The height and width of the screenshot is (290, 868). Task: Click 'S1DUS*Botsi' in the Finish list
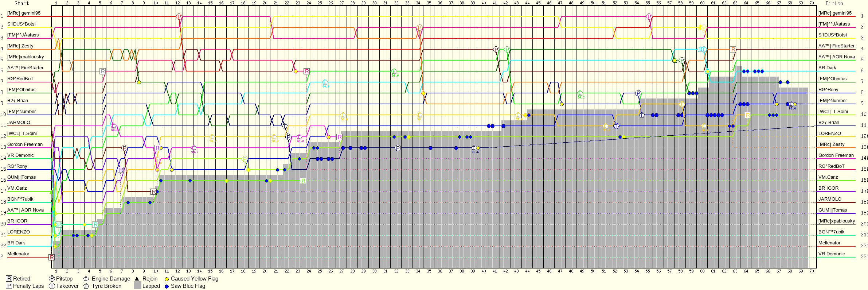pos(833,35)
